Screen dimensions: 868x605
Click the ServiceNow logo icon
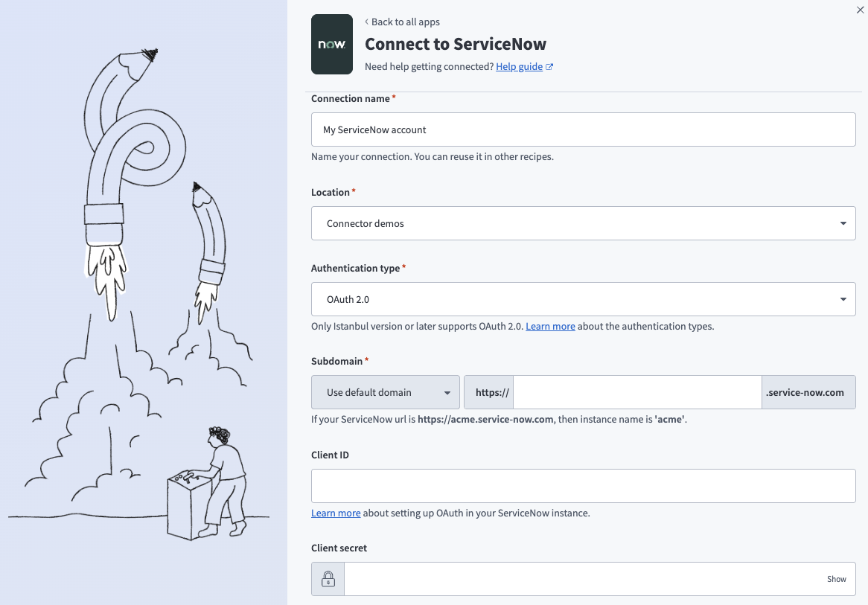pyautogui.click(x=332, y=44)
